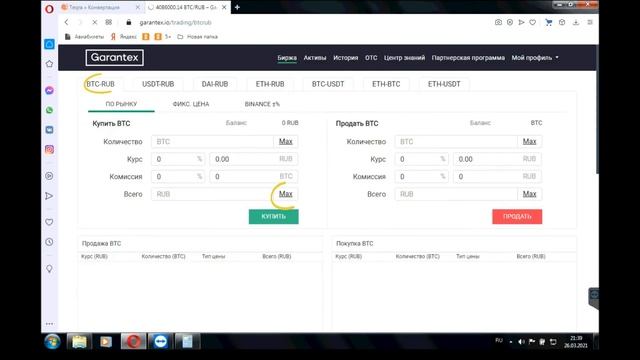The width and height of the screenshot is (640, 360).
Task: Click Max next to buy Количество
Action: pyautogui.click(x=286, y=142)
